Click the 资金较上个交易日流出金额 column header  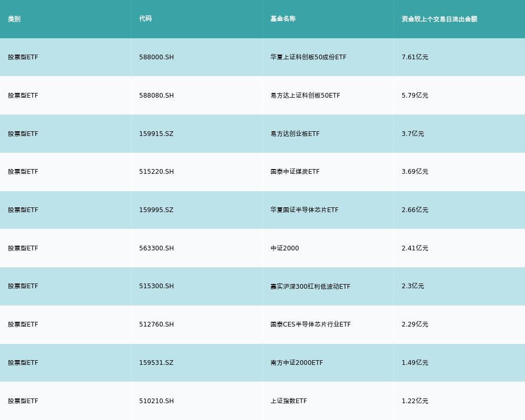[x=439, y=19]
